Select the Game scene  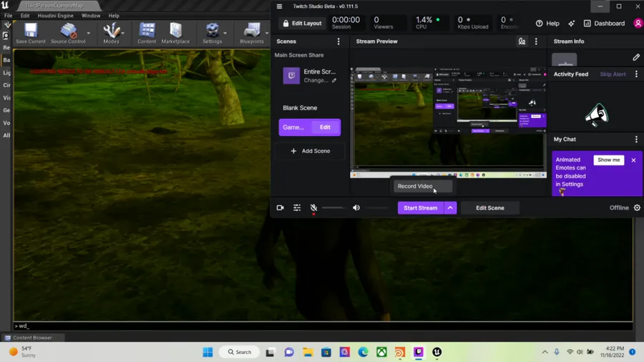coord(293,127)
